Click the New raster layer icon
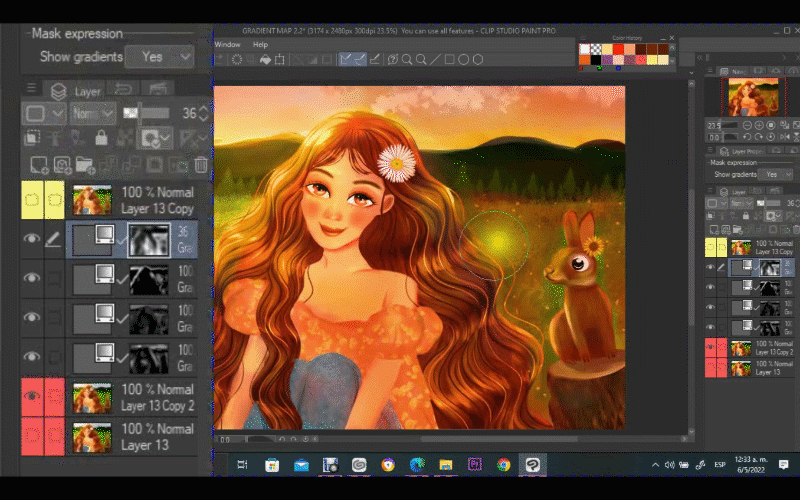 pos(38,164)
